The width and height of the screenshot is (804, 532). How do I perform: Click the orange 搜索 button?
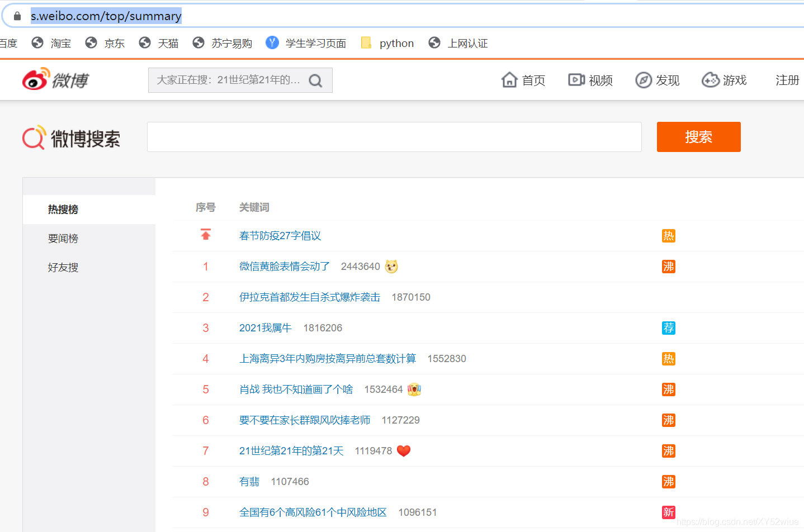(699, 137)
